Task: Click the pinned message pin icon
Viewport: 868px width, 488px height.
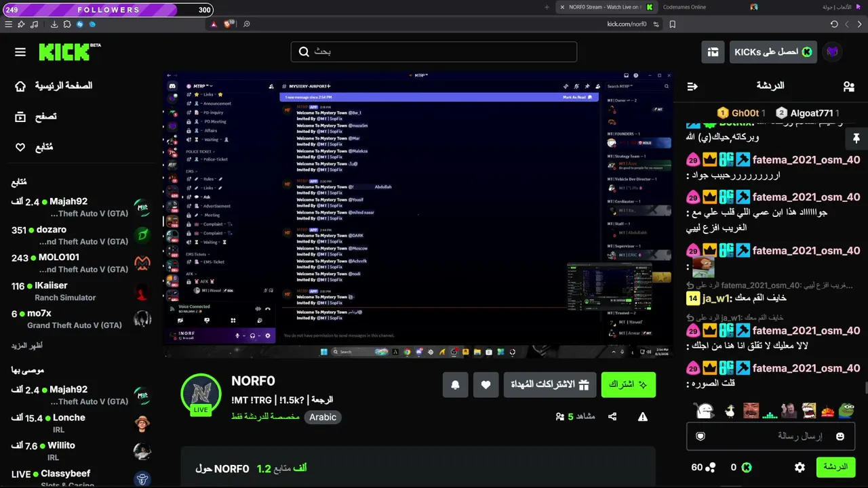Action: pyautogui.click(x=856, y=138)
